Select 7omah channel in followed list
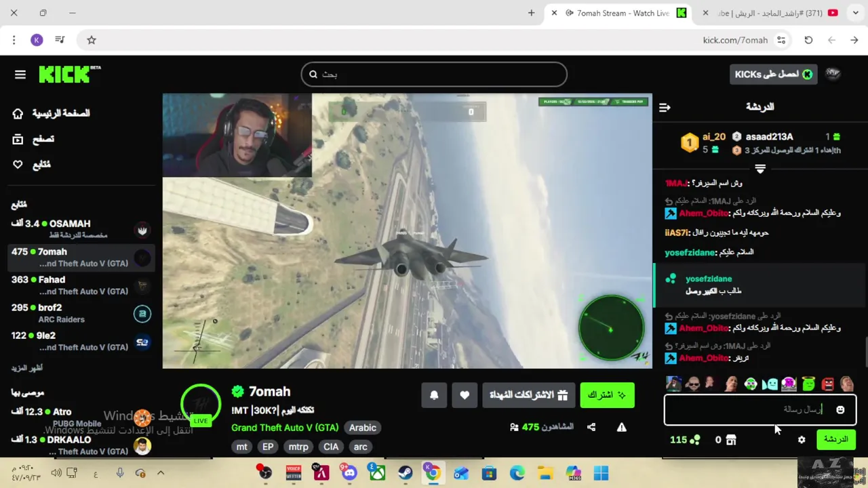 80,257
